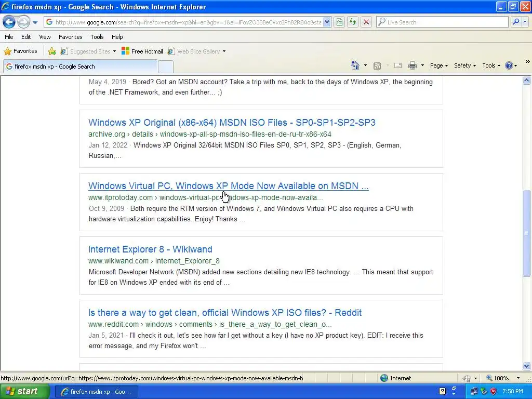
Task: Click the blue Help question-mark icon
Action: click(509, 65)
